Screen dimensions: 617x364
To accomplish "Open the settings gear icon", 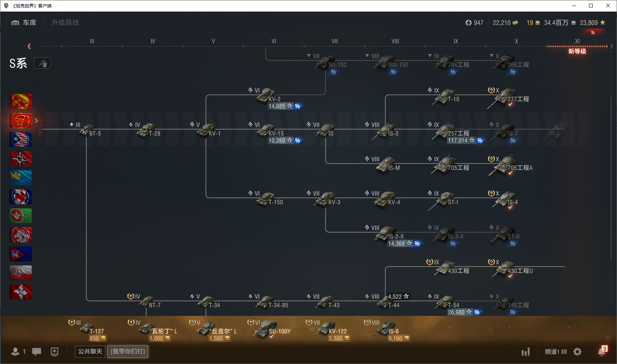I will tap(577, 352).
